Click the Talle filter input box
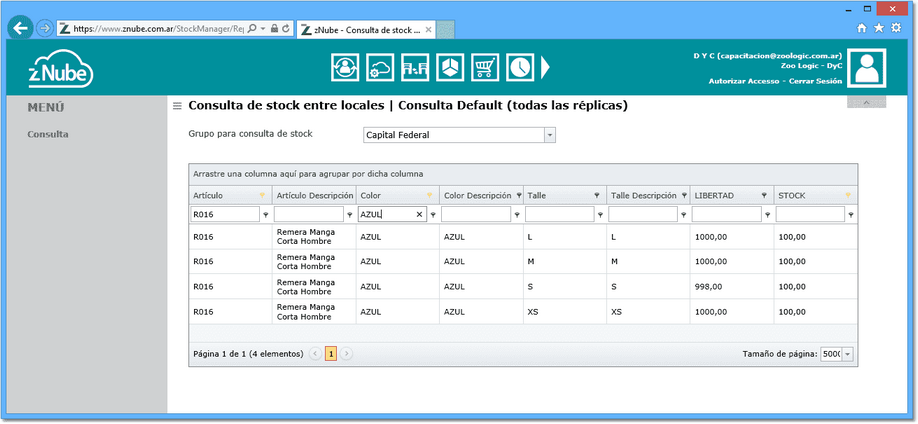 point(560,214)
